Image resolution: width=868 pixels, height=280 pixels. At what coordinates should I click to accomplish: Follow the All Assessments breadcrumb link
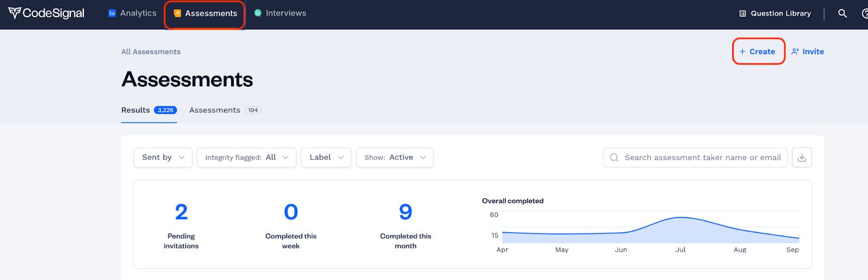click(x=151, y=52)
